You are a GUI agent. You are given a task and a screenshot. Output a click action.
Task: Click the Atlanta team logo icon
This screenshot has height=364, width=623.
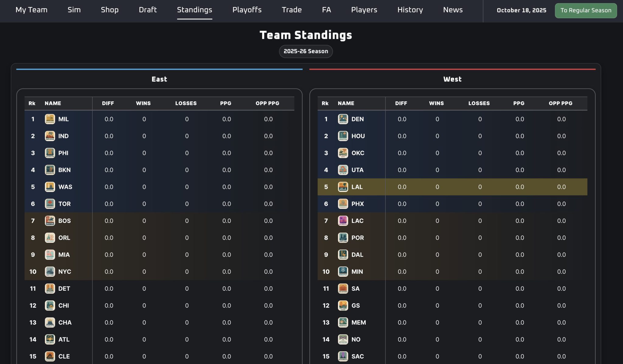pos(50,339)
